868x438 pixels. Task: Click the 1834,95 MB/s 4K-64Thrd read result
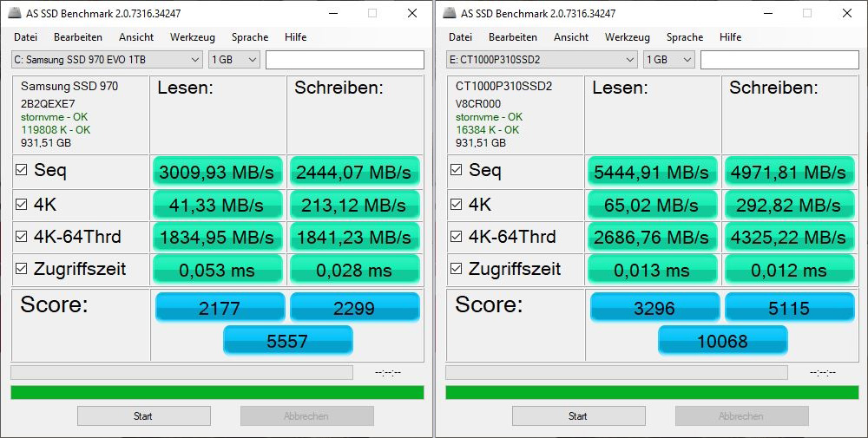click(x=218, y=237)
